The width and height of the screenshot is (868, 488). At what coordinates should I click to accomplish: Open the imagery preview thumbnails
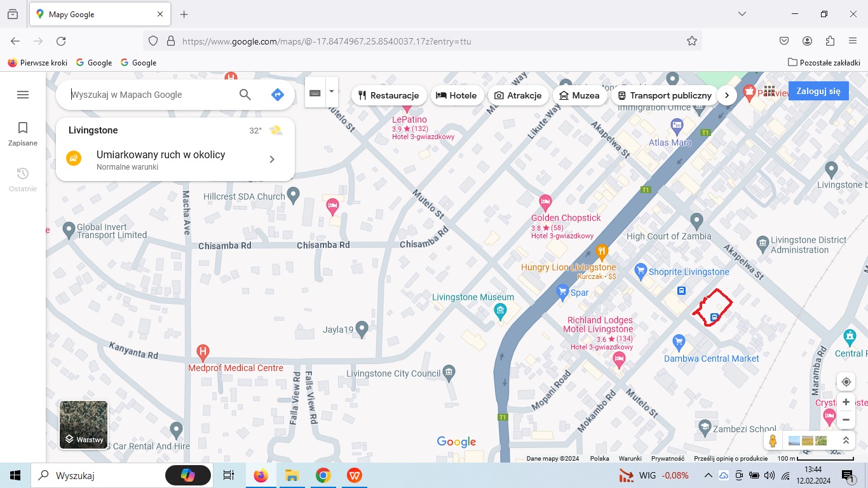pos(809,440)
